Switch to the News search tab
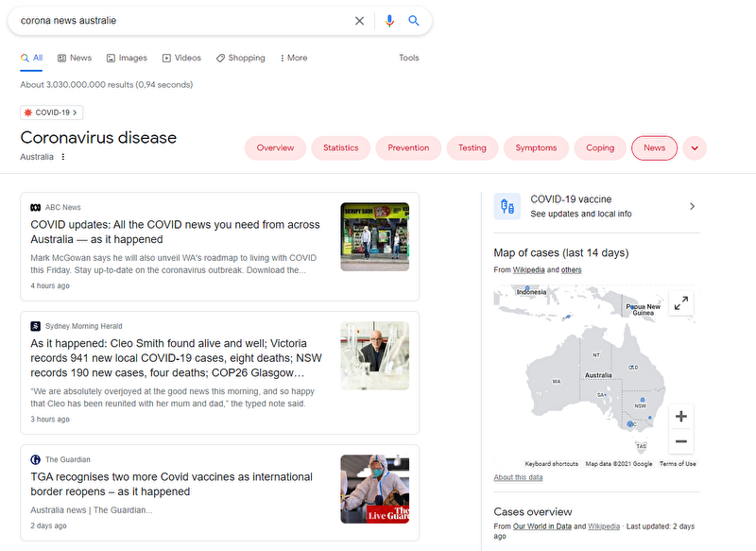The image size is (756, 551). click(x=75, y=58)
